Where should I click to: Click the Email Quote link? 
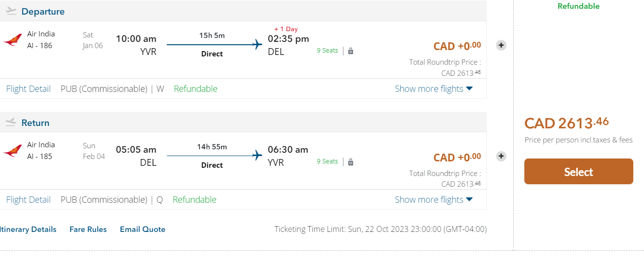point(143,229)
